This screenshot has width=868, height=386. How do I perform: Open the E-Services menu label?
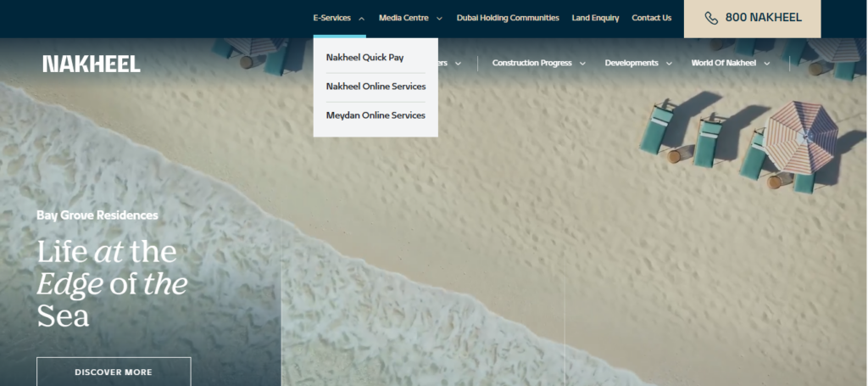331,18
